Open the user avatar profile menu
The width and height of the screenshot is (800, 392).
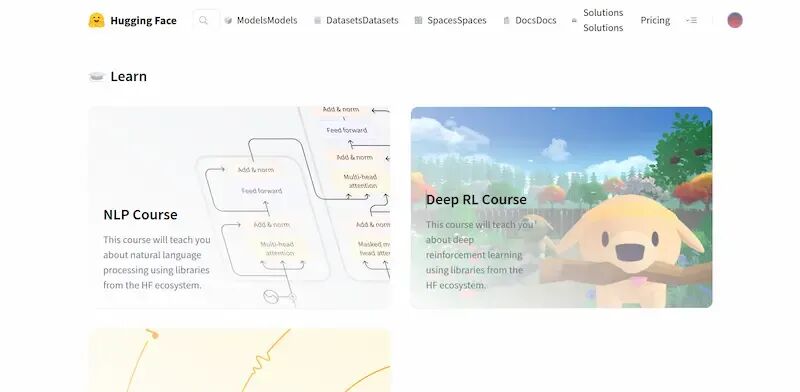point(735,20)
